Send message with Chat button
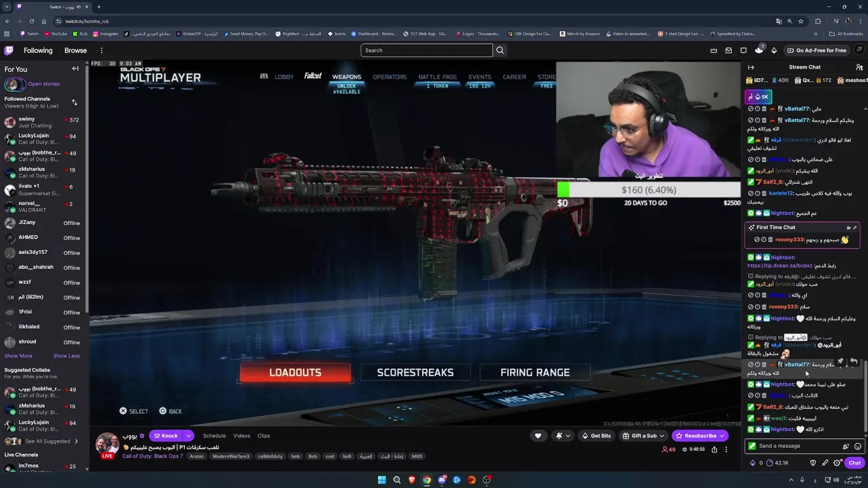 click(x=854, y=463)
